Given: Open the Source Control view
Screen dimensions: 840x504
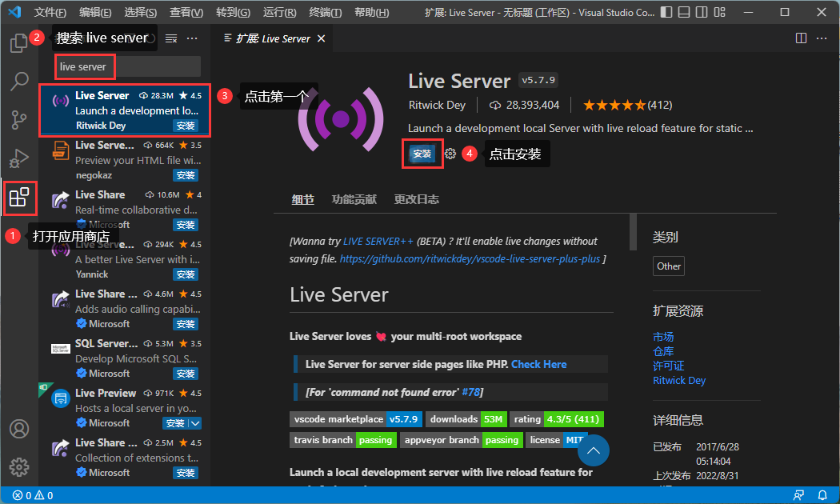Looking at the screenshot, I should coord(19,119).
